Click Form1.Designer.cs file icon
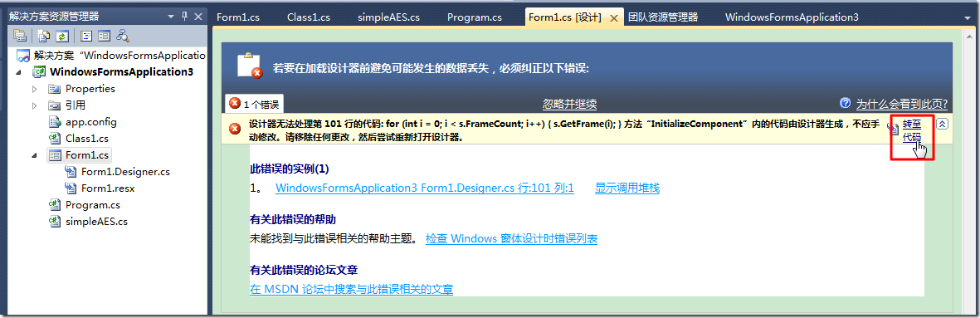 (71, 171)
